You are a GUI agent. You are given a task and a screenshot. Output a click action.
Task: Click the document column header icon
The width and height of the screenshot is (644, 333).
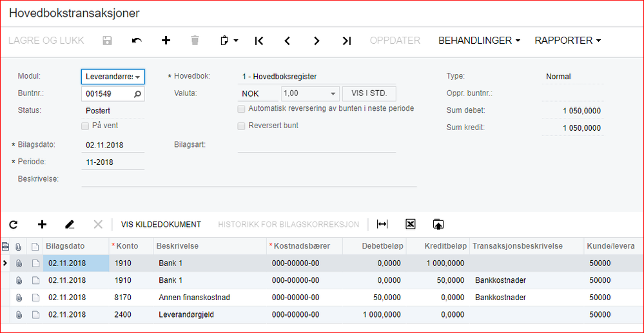(35, 246)
